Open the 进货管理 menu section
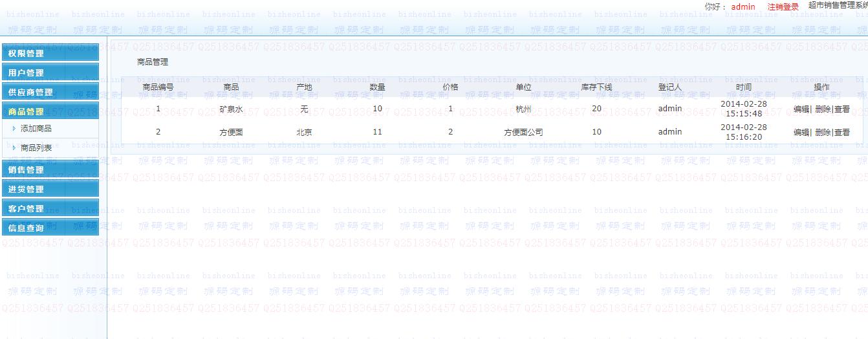 [50, 189]
